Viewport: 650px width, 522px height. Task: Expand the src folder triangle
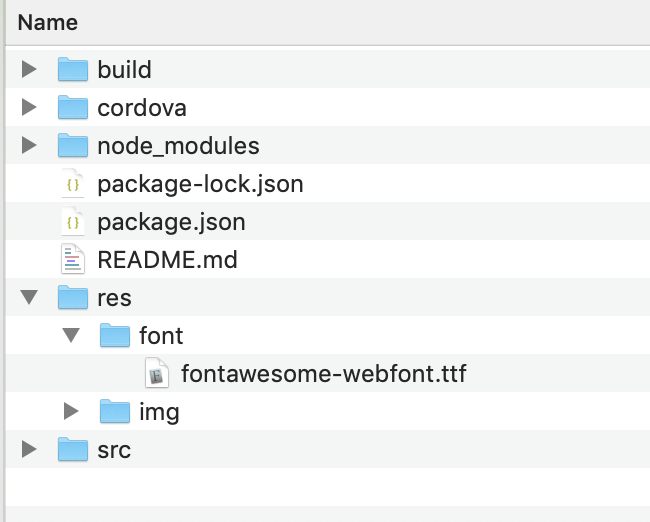tap(29, 449)
